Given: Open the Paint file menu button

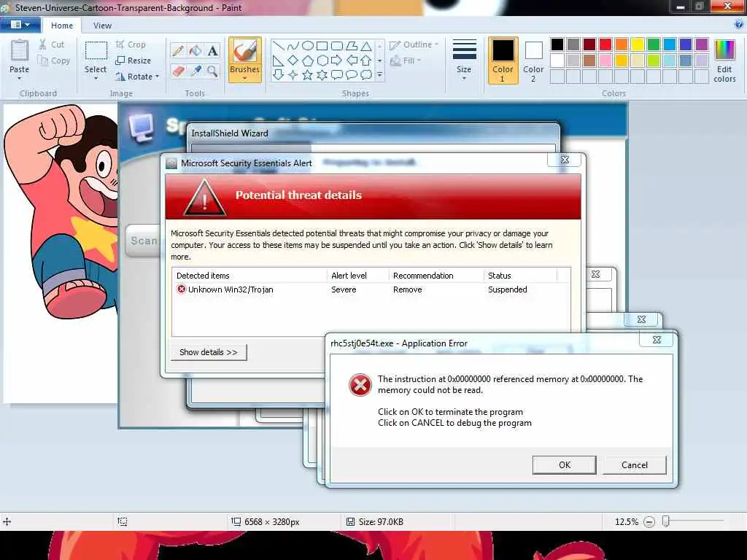Looking at the screenshot, I should (20, 24).
